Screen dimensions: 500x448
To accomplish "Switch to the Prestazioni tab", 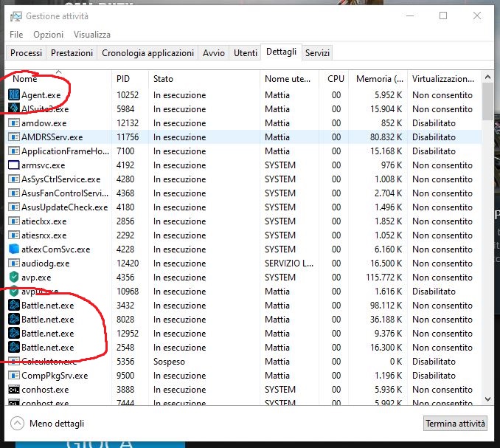I will click(x=72, y=53).
